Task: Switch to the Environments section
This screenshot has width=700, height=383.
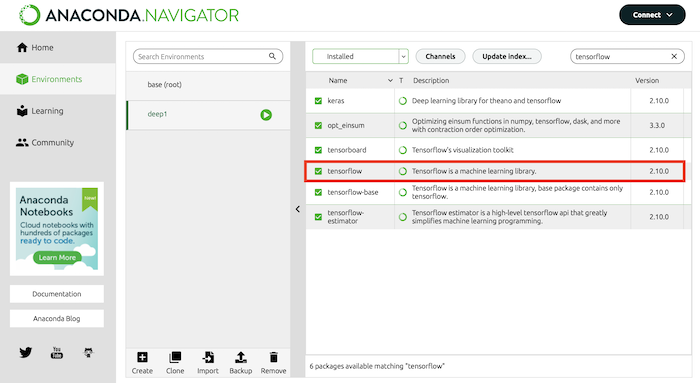Action: pyautogui.click(x=58, y=79)
